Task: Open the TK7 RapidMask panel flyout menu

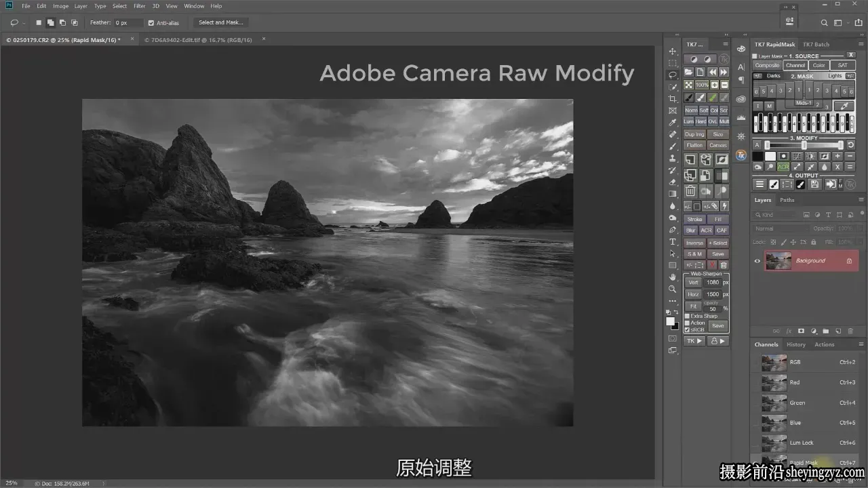Action: point(860,45)
